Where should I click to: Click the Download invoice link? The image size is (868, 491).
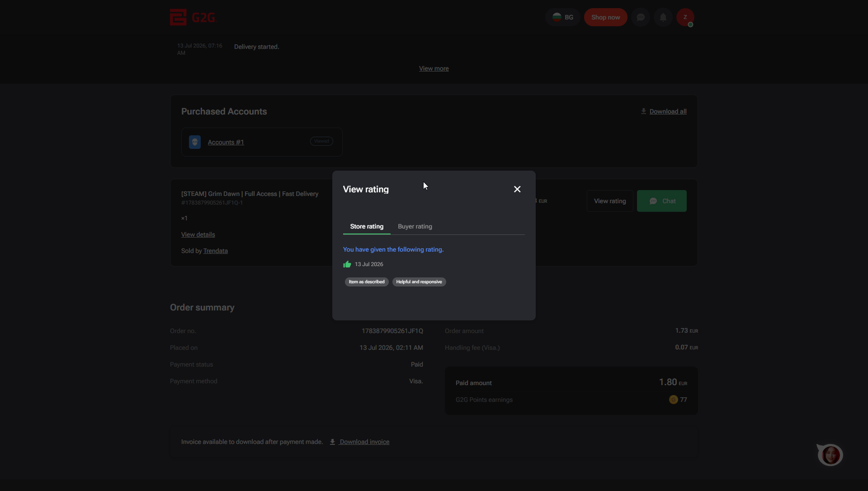(364, 442)
